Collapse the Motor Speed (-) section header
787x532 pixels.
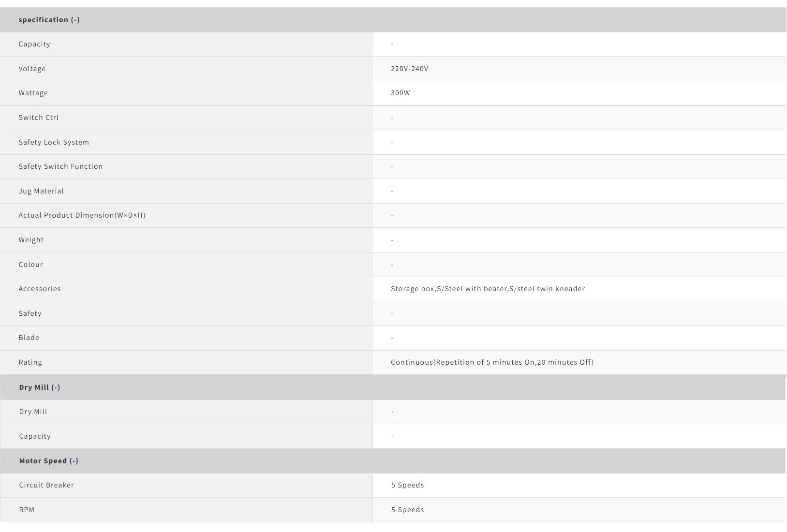[48, 461]
